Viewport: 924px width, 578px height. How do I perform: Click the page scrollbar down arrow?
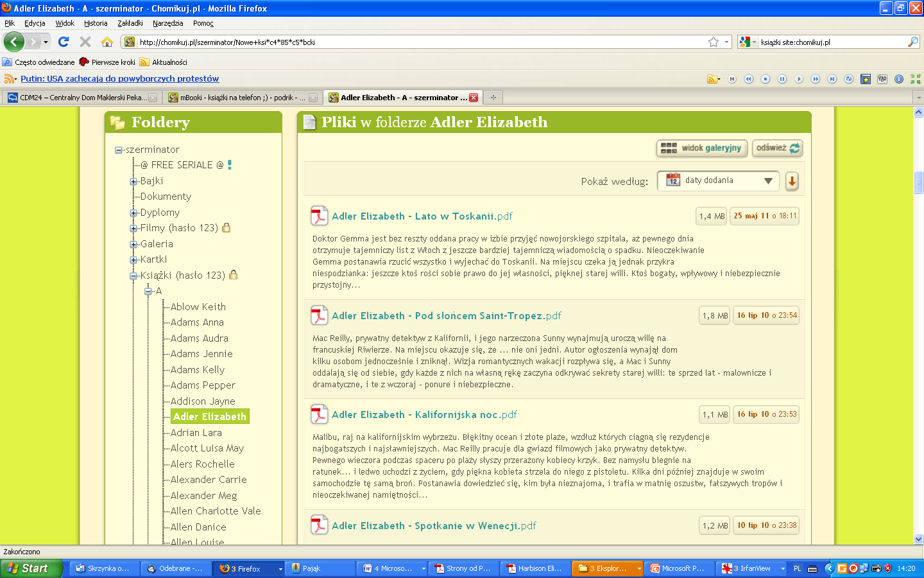pyautogui.click(x=918, y=539)
